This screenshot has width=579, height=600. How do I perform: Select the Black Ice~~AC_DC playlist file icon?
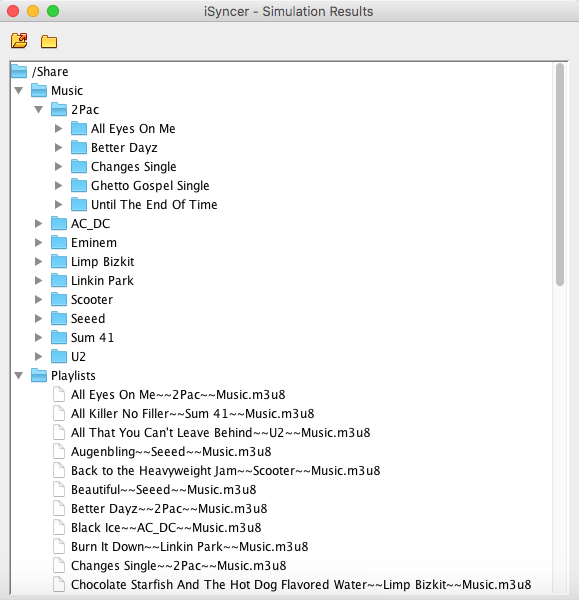point(59,527)
